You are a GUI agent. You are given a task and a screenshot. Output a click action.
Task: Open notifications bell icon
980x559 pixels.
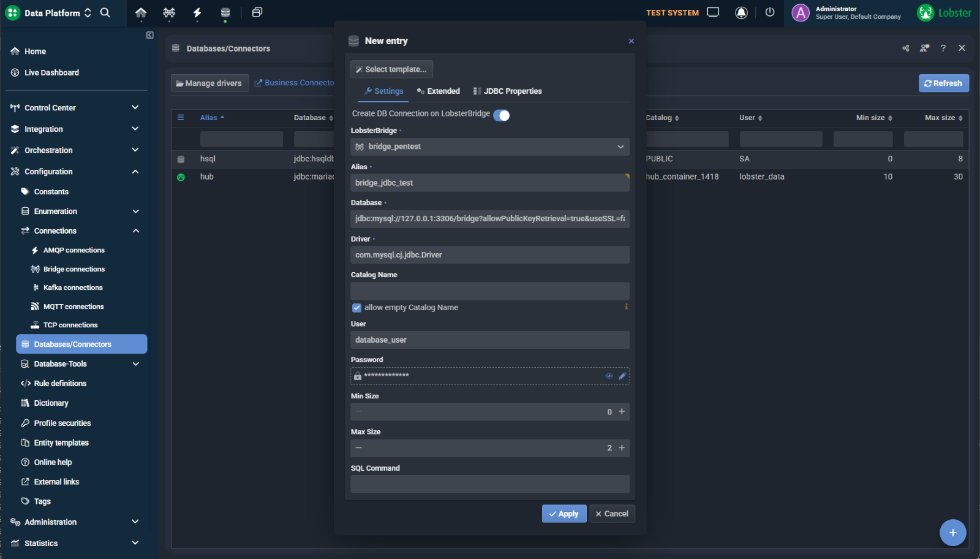741,13
